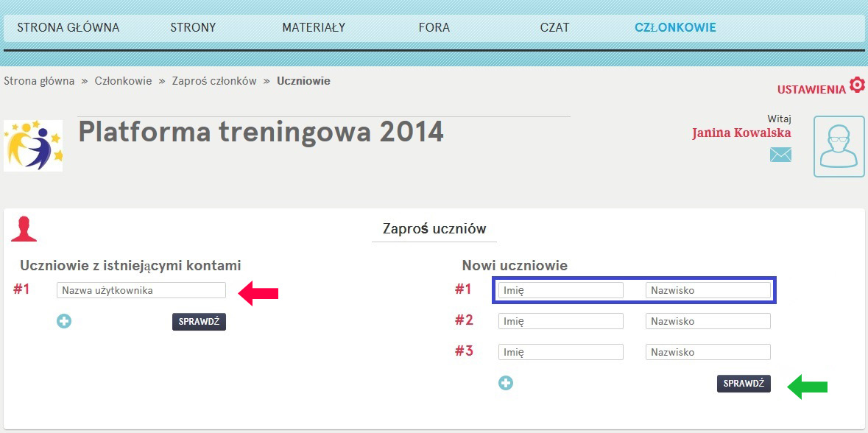Click the Członkowie breadcrumb link
The height and width of the screenshot is (433, 868).
123,81
